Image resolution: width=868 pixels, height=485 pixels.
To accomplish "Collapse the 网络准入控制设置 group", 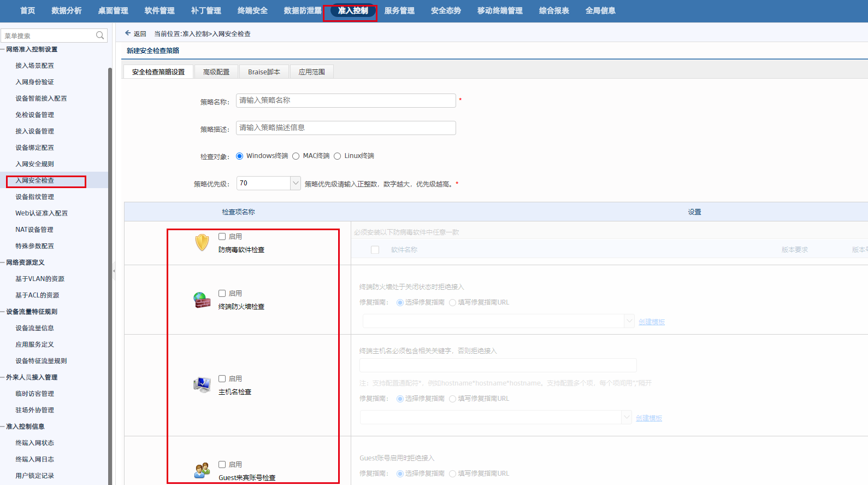I will click(3, 49).
